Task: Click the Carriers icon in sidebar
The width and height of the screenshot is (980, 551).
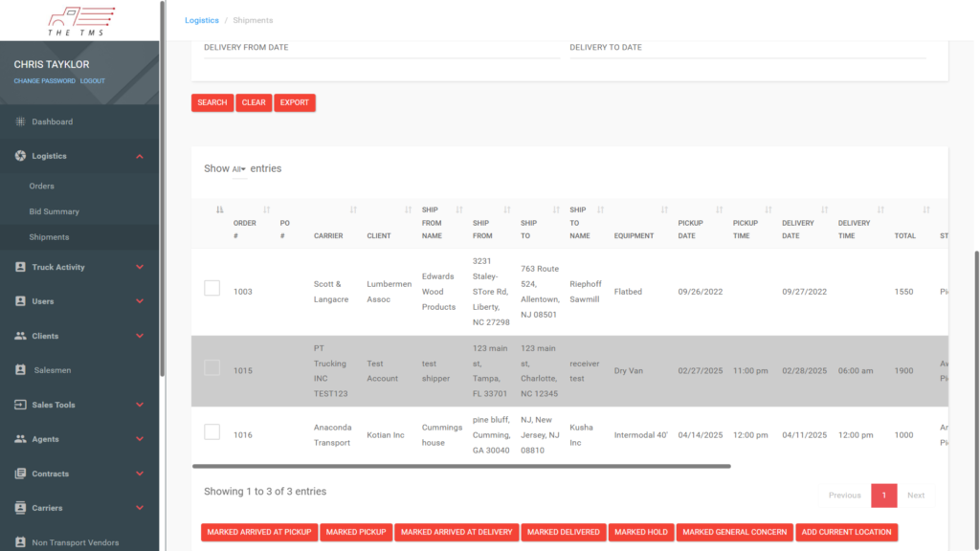Action: 20,508
